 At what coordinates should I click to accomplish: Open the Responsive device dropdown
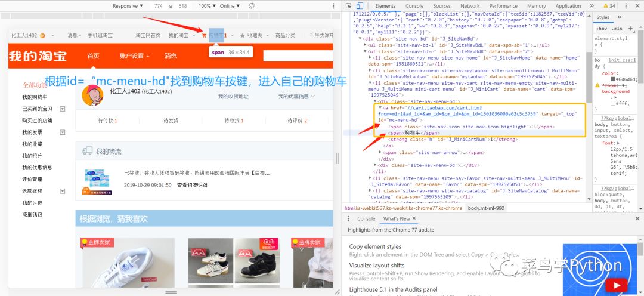[x=128, y=6]
